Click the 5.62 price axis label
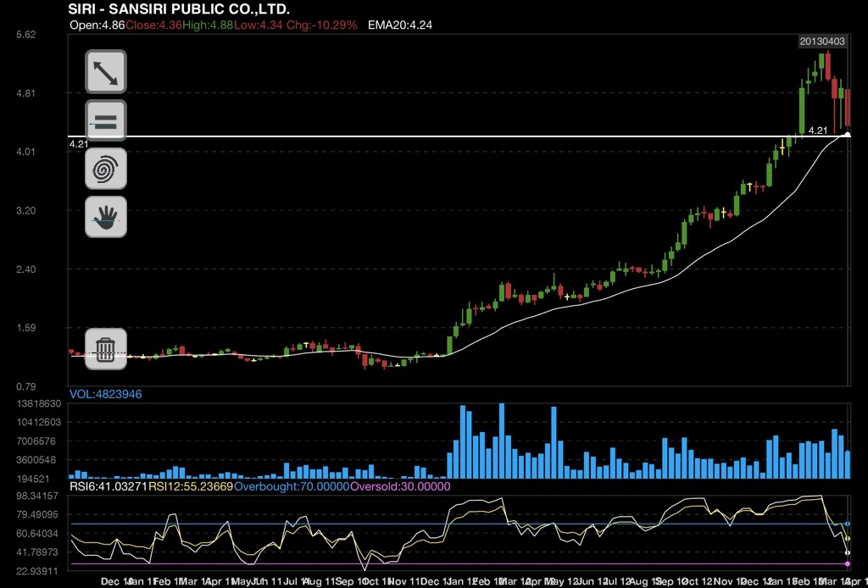Image resolution: width=868 pixels, height=588 pixels. [26, 34]
